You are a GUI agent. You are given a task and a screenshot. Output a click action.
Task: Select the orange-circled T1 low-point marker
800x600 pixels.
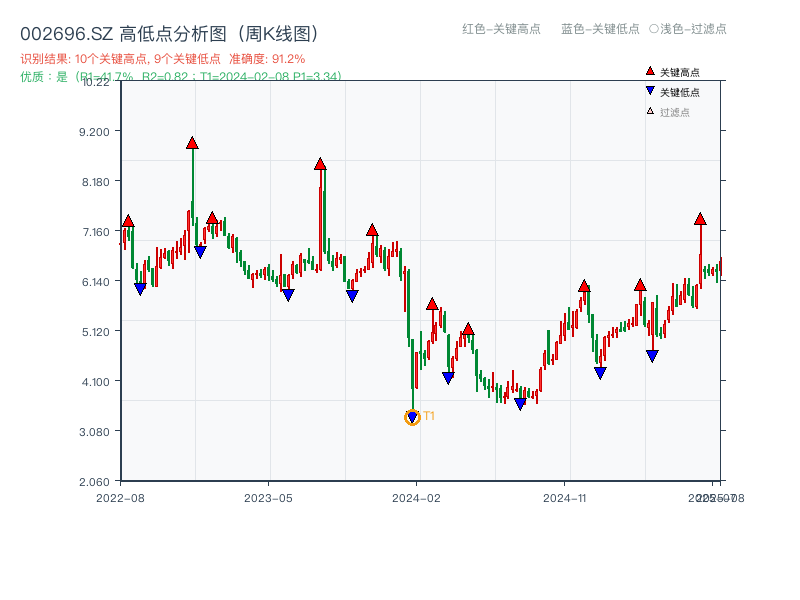coord(412,417)
